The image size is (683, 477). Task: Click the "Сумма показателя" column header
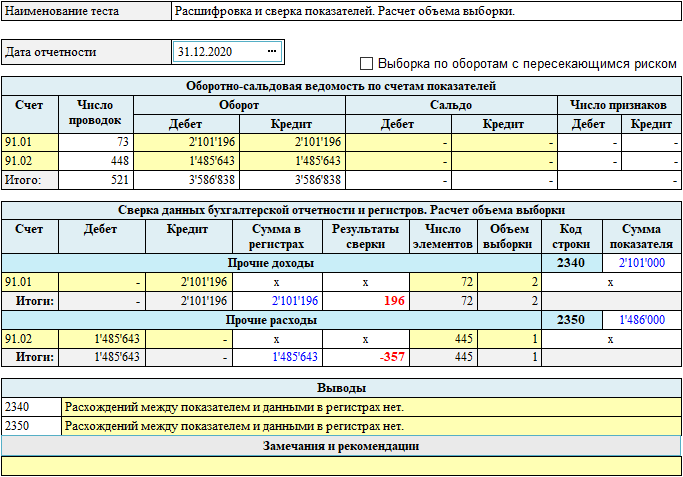point(642,237)
